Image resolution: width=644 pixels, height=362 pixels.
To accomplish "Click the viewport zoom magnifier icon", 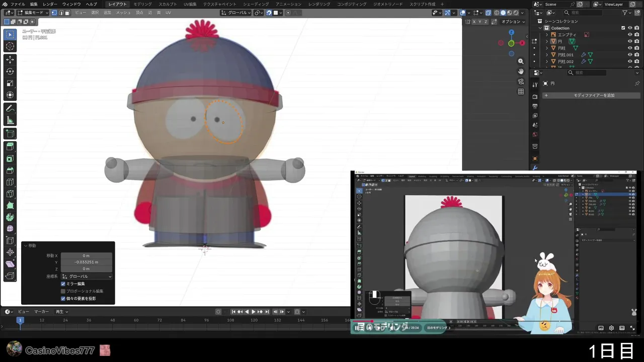I will [521, 61].
